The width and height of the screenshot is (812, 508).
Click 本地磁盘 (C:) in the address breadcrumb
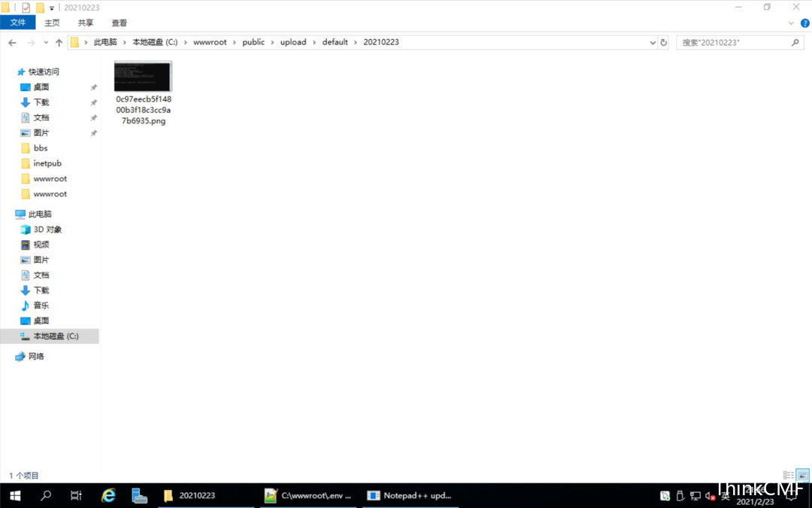click(x=155, y=42)
